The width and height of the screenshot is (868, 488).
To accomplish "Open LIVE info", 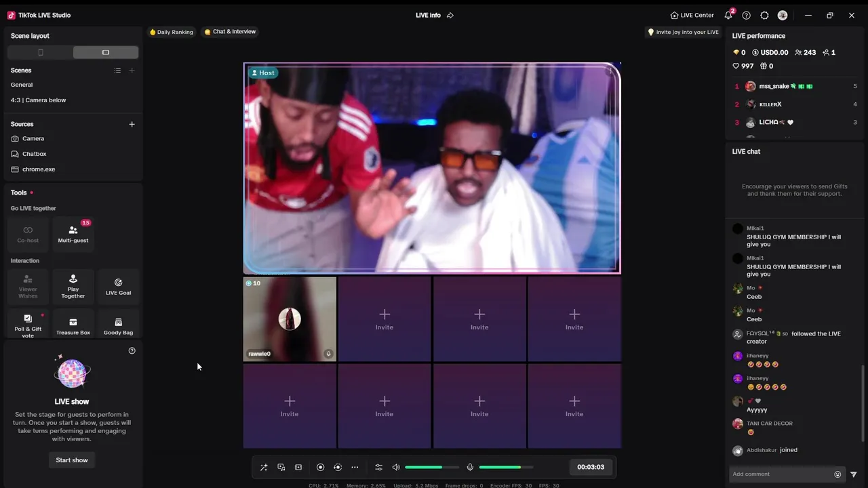I will pos(428,15).
